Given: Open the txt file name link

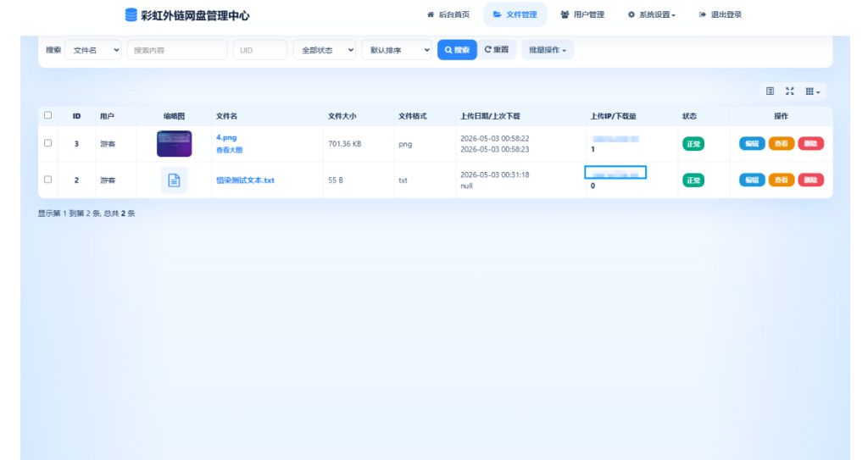Looking at the screenshot, I should [245, 180].
